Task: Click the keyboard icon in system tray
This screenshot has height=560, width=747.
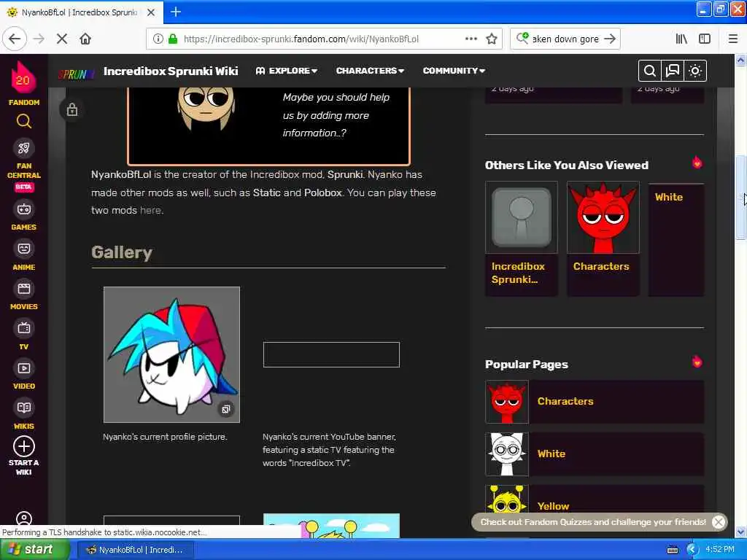Action: (672, 550)
